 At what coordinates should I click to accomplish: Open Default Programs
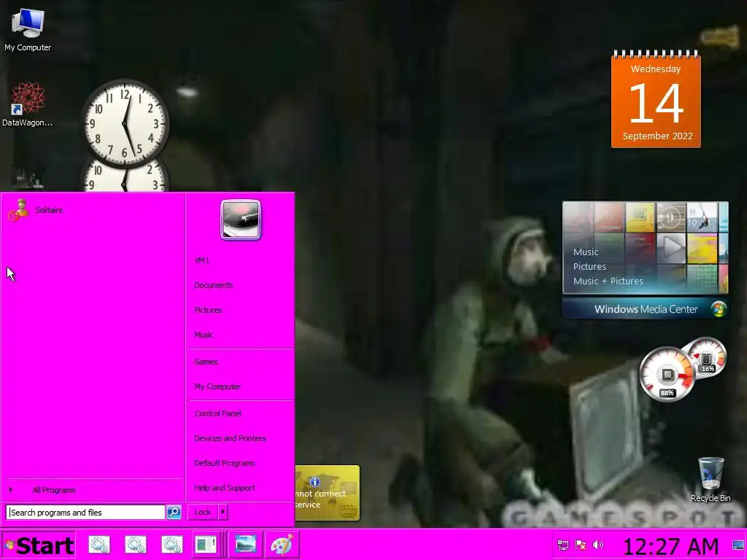tap(225, 463)
